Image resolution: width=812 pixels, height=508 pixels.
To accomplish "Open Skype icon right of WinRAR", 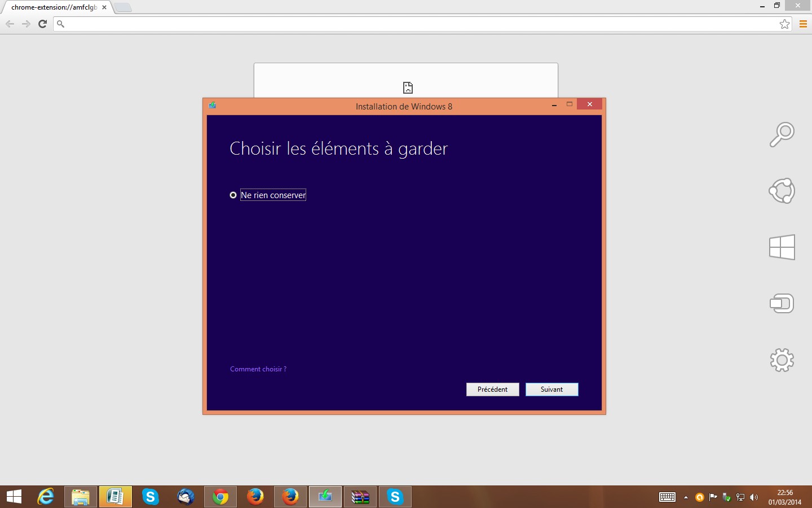I will [x=395, y=497].
